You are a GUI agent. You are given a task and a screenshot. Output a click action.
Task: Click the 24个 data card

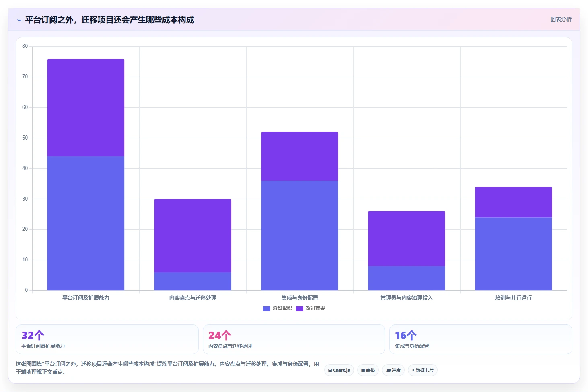click(x=294, y=339)
